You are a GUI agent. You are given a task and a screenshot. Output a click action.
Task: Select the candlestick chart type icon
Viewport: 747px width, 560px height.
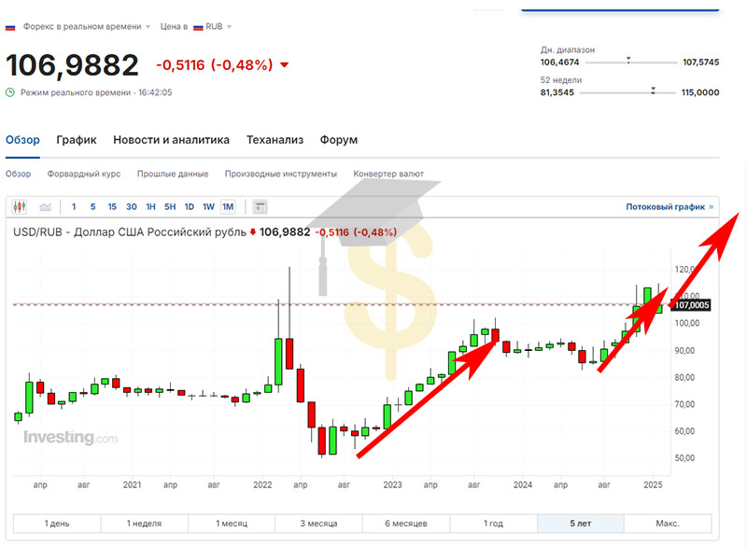pyautogui.click(x=19, y=206)
